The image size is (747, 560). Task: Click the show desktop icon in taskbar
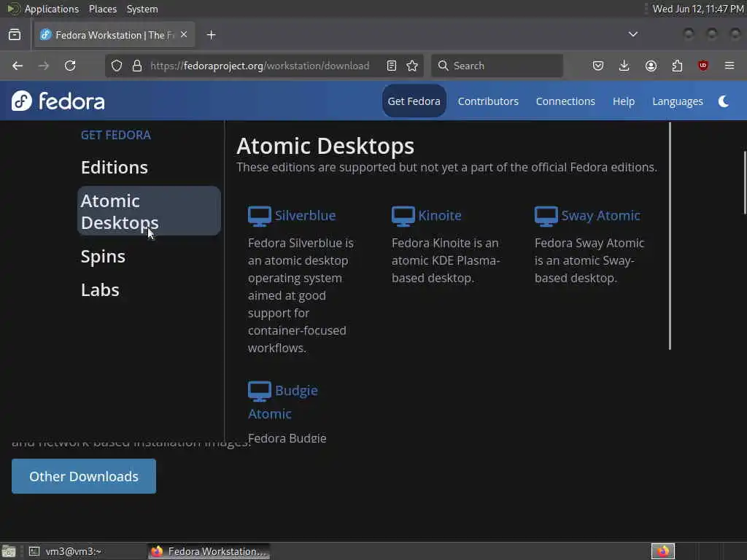tap(9, 551)
